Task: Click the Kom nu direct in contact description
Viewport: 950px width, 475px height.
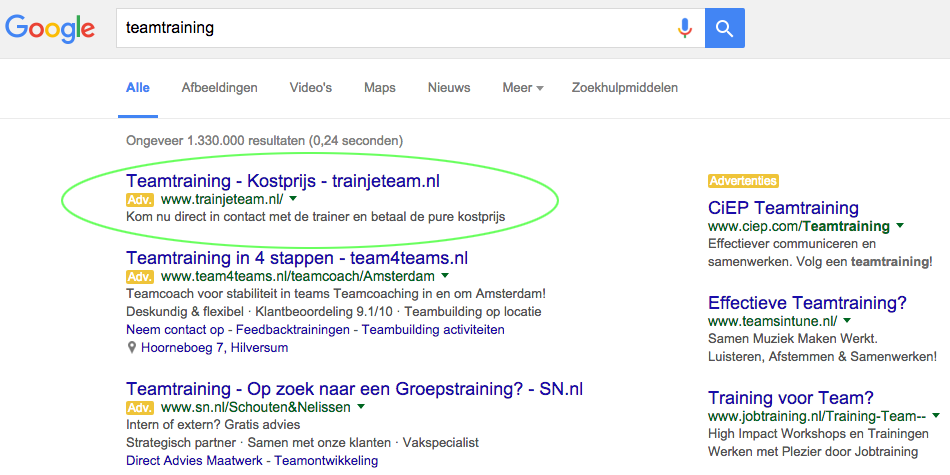Action: point(316,216)
